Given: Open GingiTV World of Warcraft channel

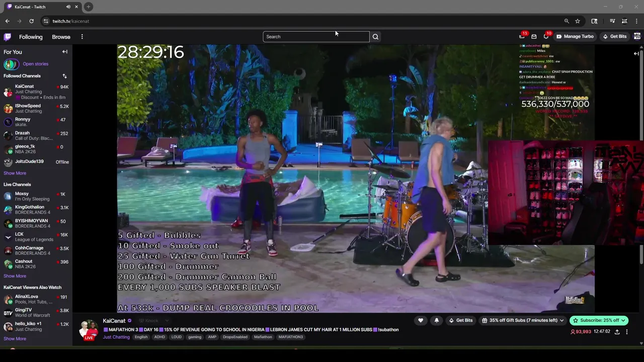Looking at the screenshot, I should pyautogui.click(x=36, y=313).
